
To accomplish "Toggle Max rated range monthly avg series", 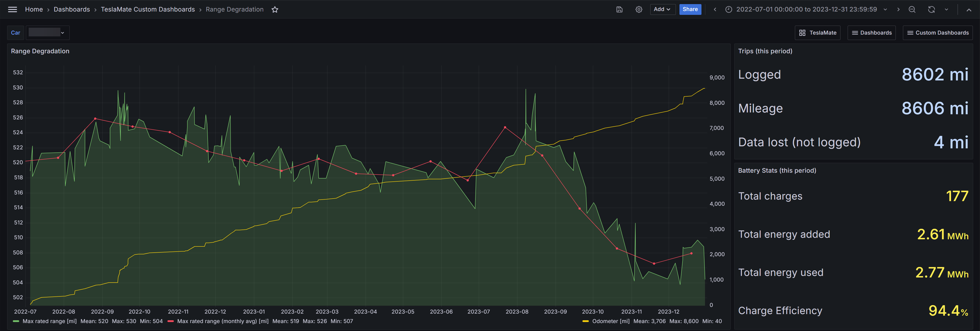I will click(222, 321).
